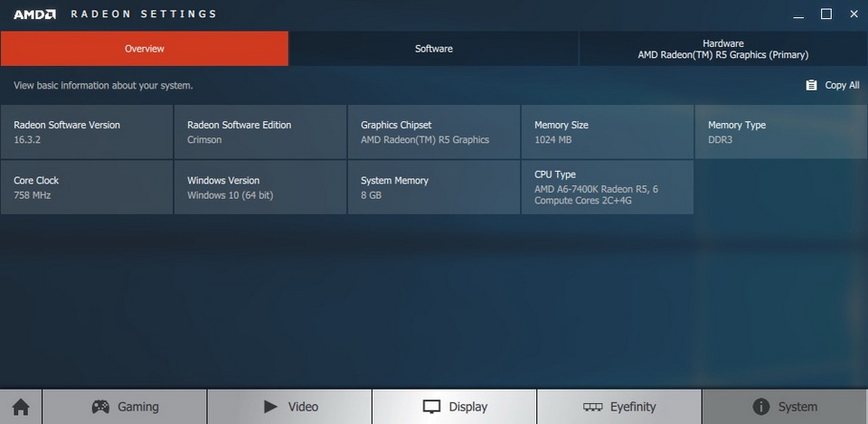Click the Display text label
This screenshot has height=424, width=868.
pyautogui.click(x=468, y=408)
